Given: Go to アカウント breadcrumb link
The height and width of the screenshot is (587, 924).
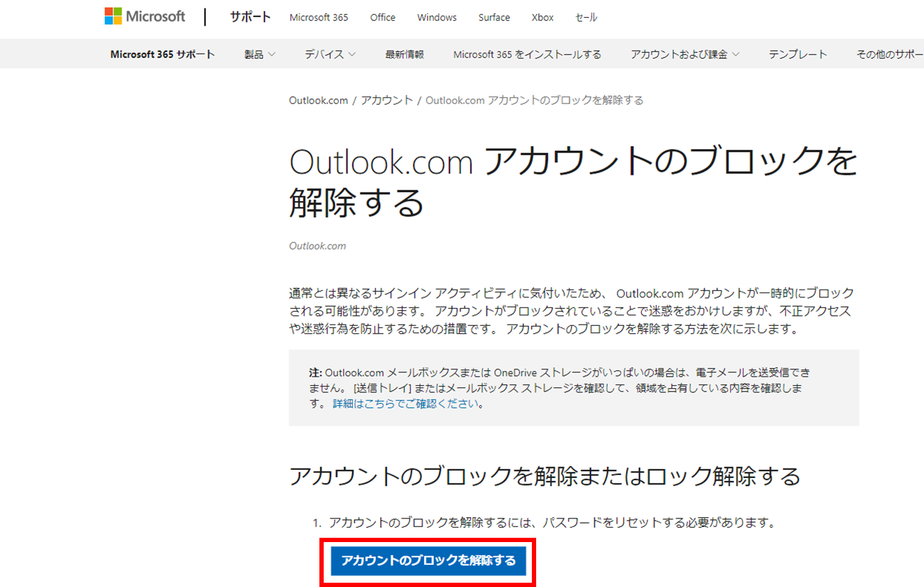Looking at the screenshot, I should click(386, 101).
